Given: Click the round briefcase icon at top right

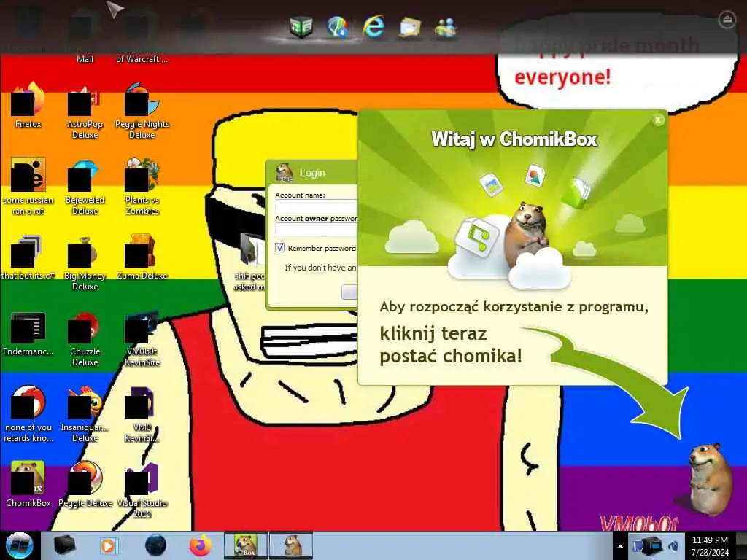Looking at the screenshot, I should tap(727, 20).
